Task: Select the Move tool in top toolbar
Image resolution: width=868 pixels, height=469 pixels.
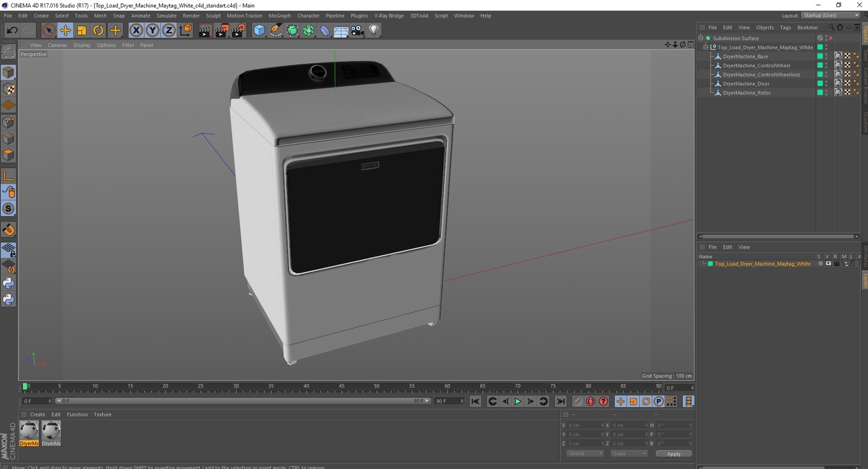Action: (x=65, y=30)
